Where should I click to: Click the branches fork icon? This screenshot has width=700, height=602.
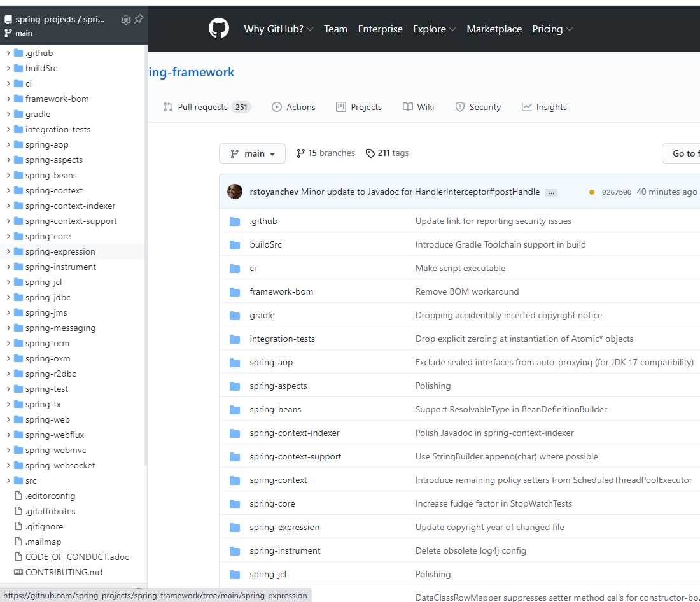tap(300, 153)
